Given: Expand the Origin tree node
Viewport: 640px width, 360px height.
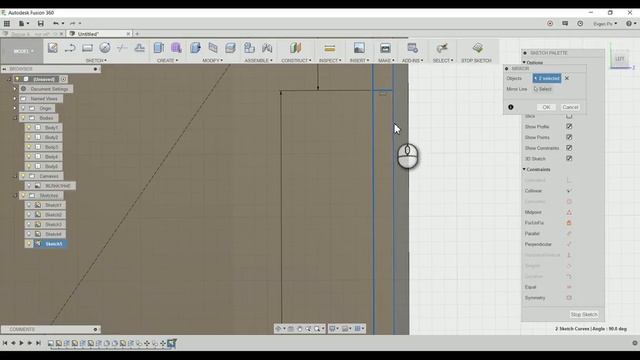Looking at the screenshot, I should (x=15, y=108).
